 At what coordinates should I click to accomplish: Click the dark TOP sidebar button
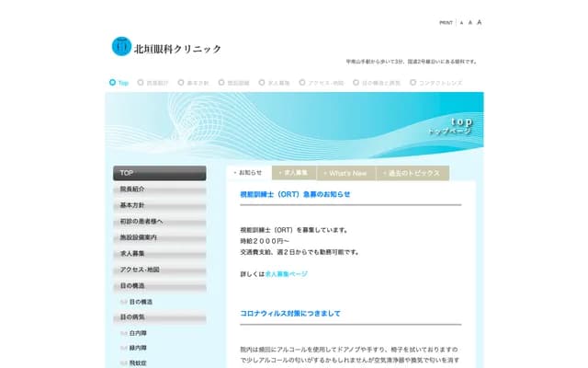tap(160, 173)
